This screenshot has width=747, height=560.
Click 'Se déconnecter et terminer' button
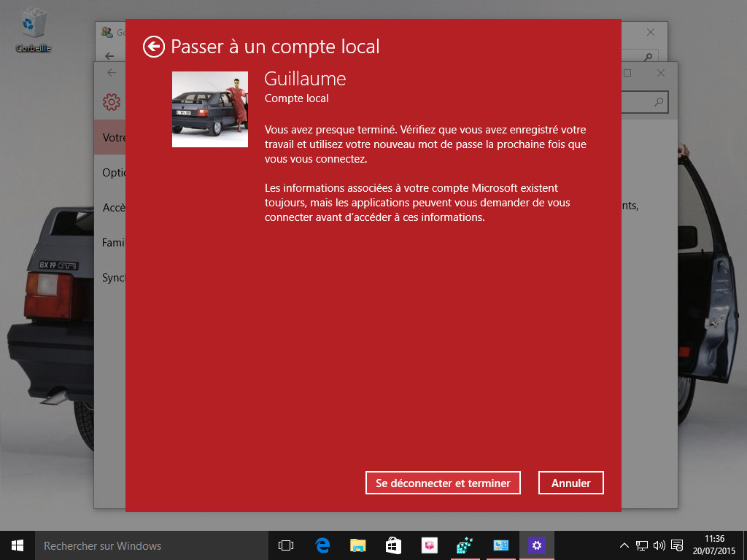pyautogui.click(x=443, y=483)
